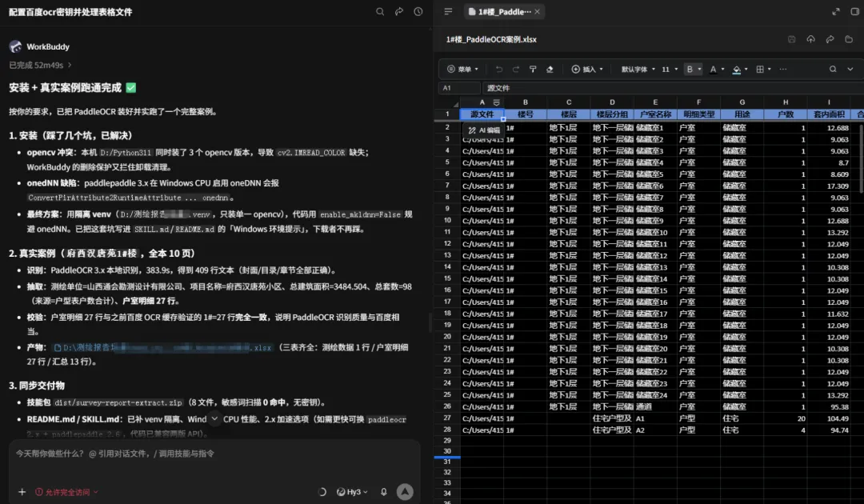Viewport: 864px width, 504px height.
Task: Click the chat title 配置百度ocr密钥并处理表格文件
Action: (70, 11)
